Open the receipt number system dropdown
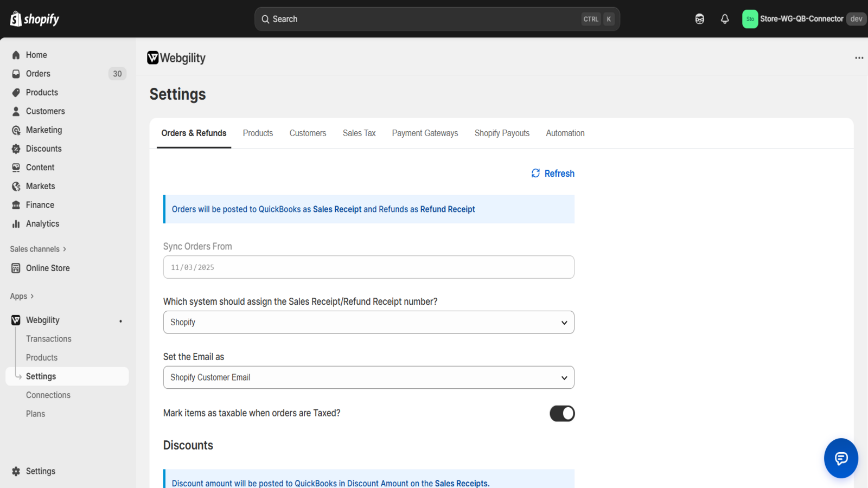The width and height of the screenshot is (868, 488). [368, 322]
